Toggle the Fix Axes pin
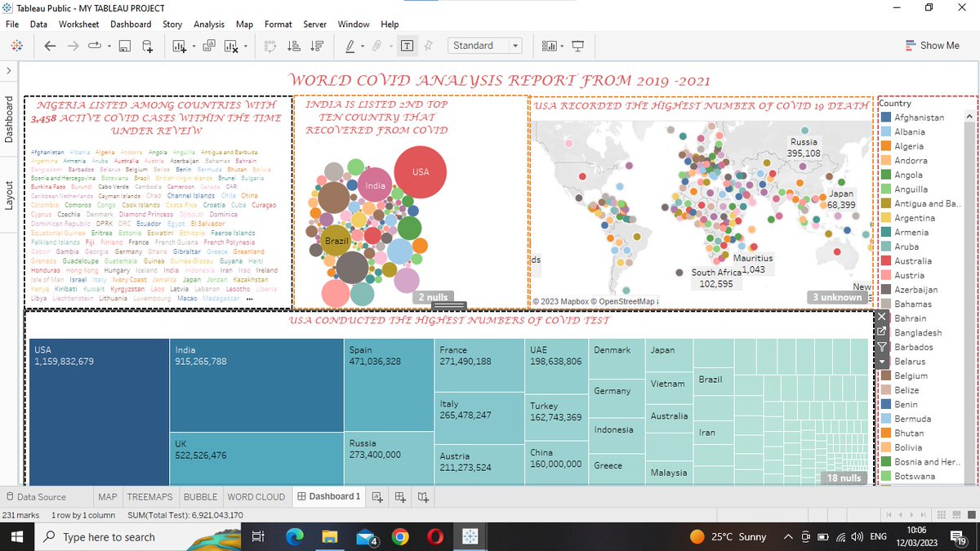The height and width of the screenshot is (551, 980). (429, 46)
